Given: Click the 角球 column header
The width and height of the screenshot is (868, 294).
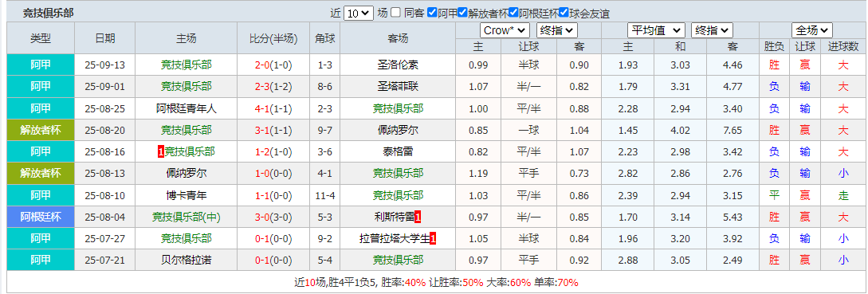Looking at the screenshot, I should point(325,38).
